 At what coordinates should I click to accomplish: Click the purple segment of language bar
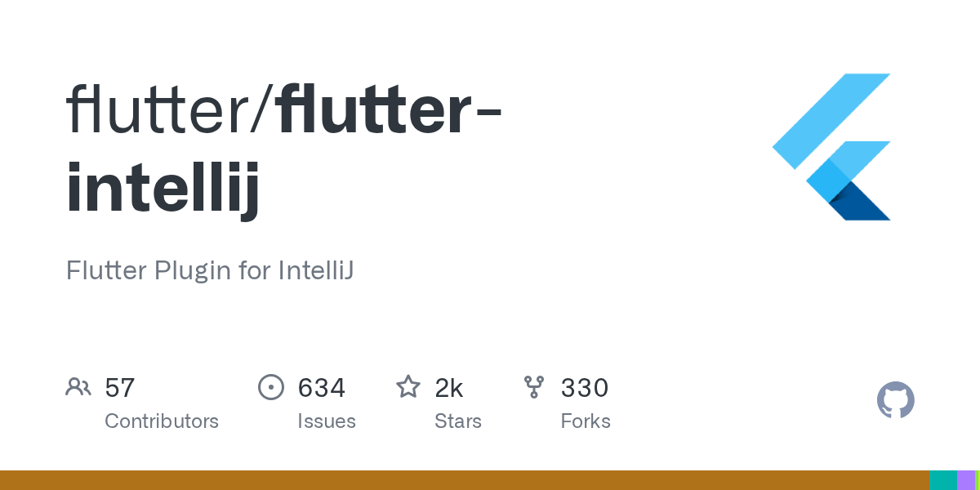point(965,480)
